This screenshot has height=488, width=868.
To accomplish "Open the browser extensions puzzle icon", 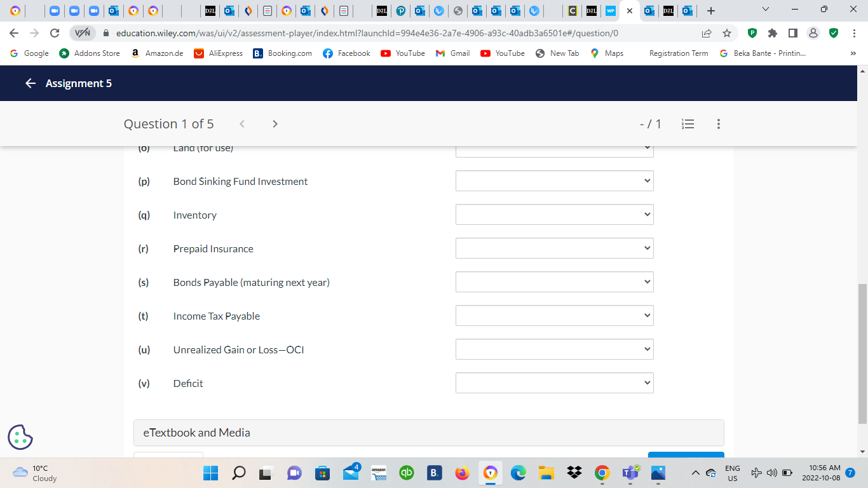I will (x=773, y=33).
